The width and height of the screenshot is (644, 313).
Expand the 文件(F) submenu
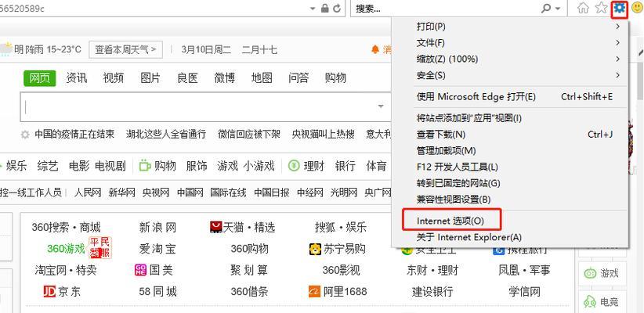(617, 43)
